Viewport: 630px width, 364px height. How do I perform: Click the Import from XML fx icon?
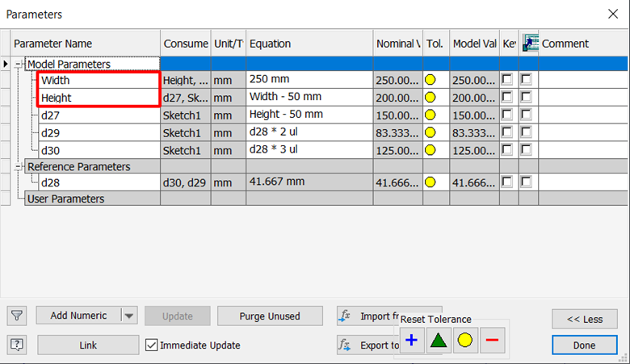pyautogui.click(x=344, y=316)
